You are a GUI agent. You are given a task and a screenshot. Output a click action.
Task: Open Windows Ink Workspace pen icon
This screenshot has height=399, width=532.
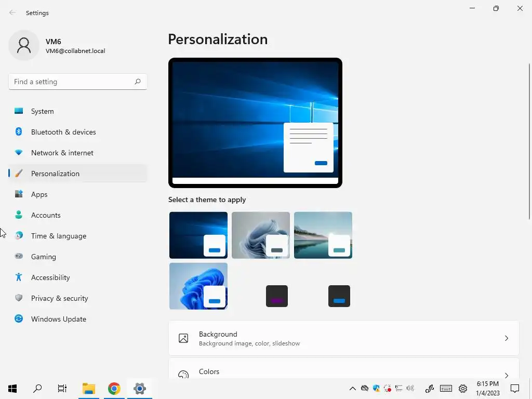(430, 388)
